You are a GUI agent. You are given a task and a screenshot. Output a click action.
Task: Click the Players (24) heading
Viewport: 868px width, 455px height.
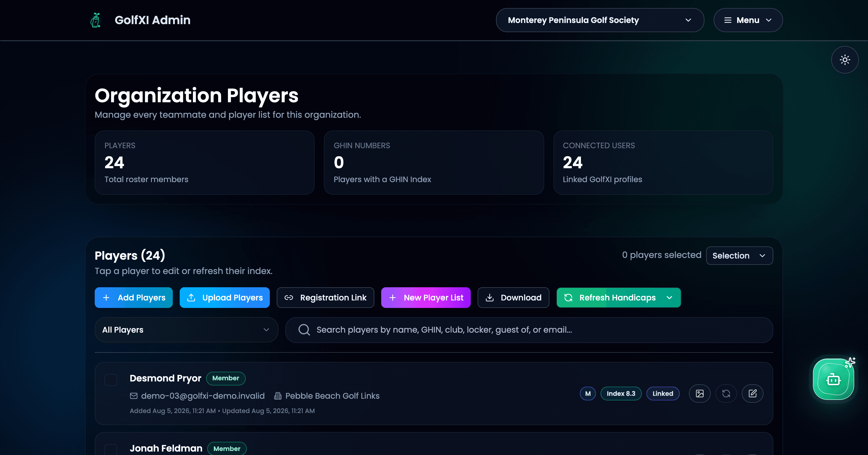tap(130, 256)
